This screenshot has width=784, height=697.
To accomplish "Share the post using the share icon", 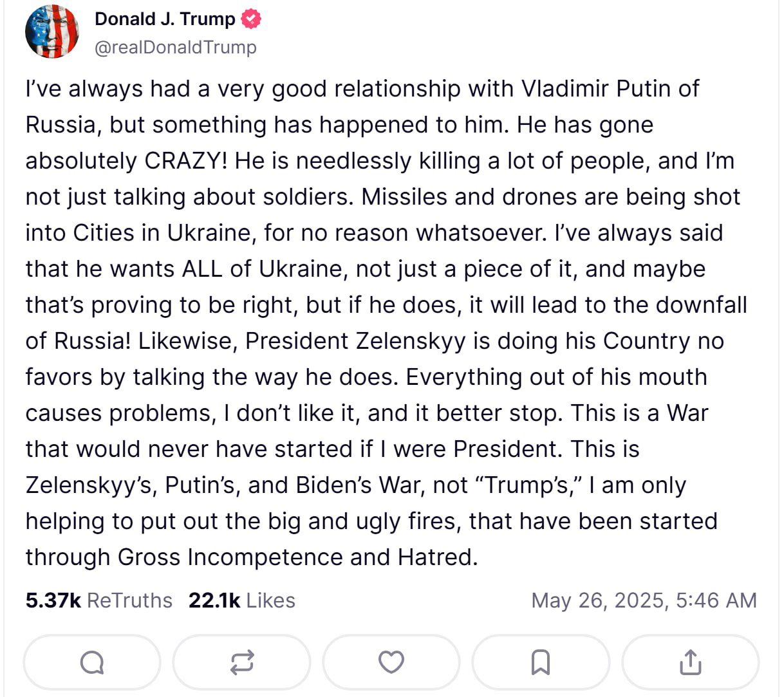I will pos(690,662).
